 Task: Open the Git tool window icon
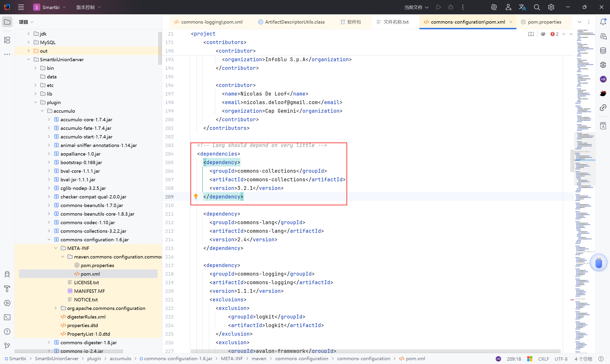[7, 346]
